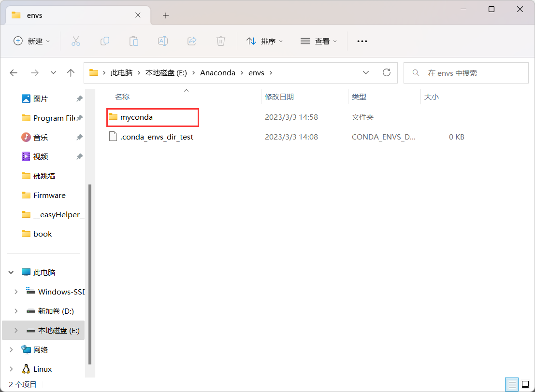Add a new tab with plus button
This screenshot has width=535, height=392.
click(x=165, y=15)
